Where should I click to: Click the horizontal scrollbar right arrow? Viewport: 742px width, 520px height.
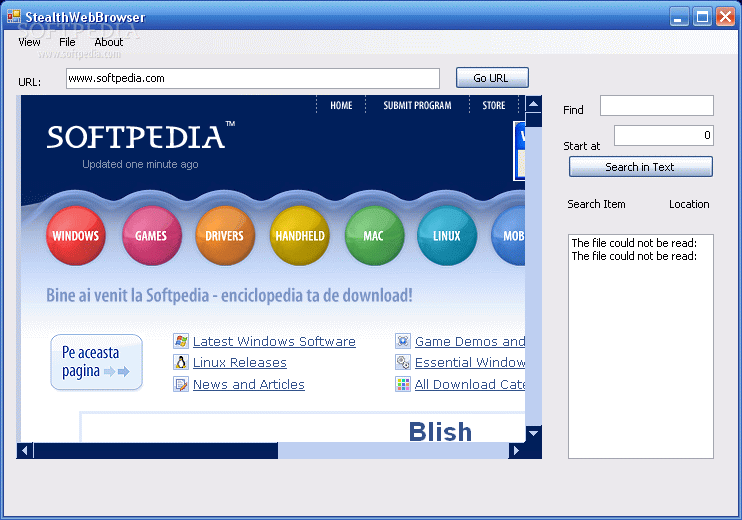517,450
